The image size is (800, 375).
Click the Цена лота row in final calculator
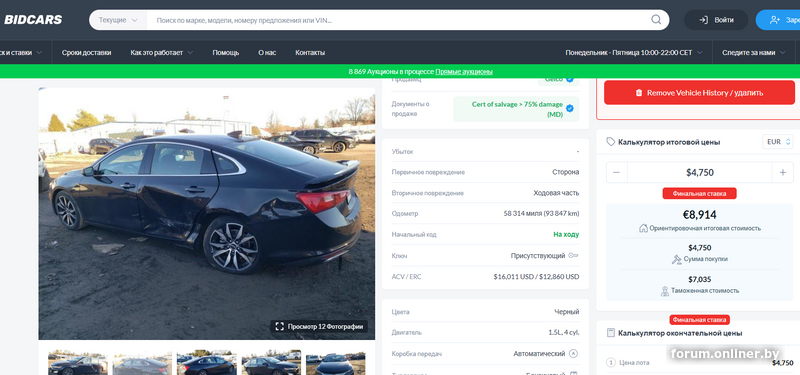[x=699, y=363]
